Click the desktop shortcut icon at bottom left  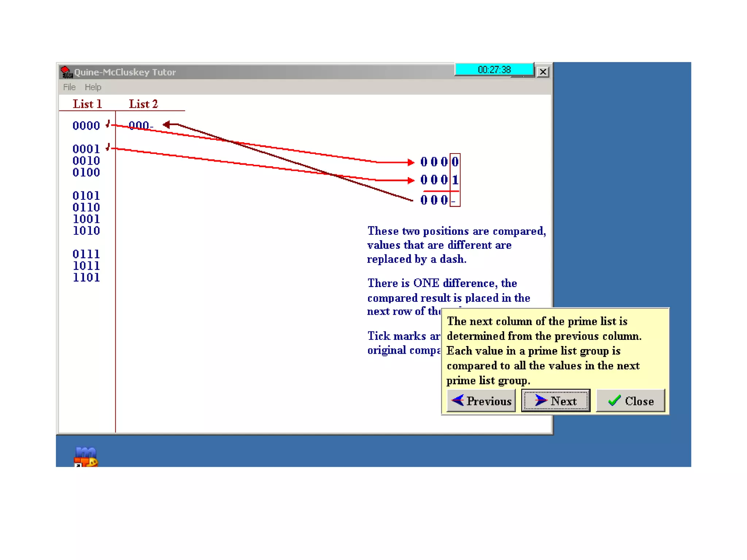(86, 456)
